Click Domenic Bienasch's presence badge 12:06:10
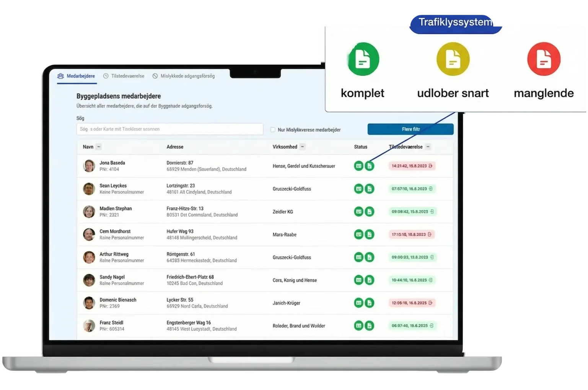The width and height of the screenshot is (588, 390). (x=412, y=303)
